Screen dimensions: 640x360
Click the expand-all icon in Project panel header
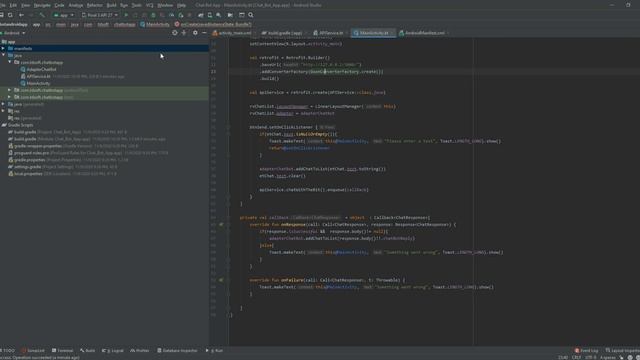tap(184, 33)
